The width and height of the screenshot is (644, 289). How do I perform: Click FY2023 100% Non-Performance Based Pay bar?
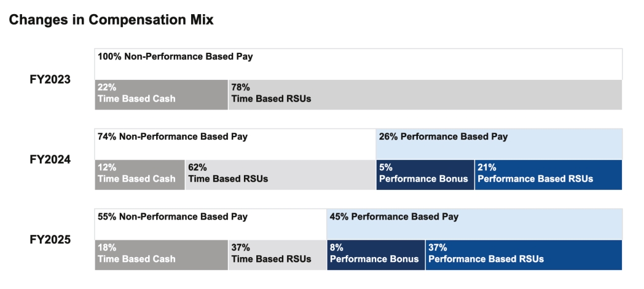[358, 64]
